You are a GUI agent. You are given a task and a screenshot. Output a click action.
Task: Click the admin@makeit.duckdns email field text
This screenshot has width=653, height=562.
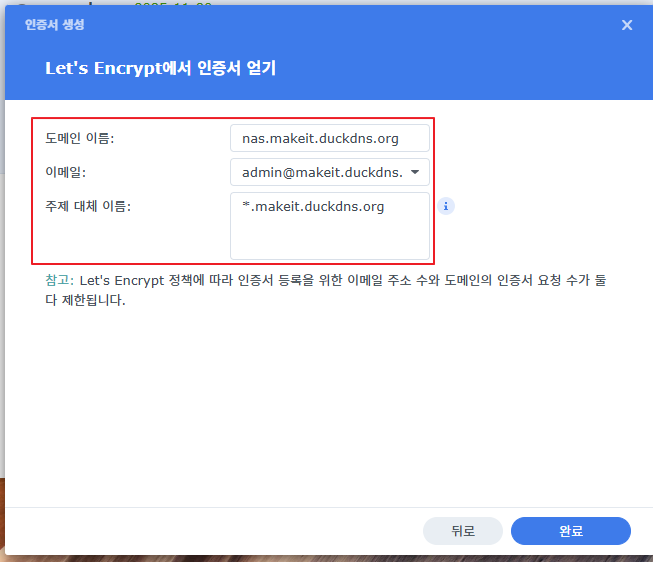(x=322, y=172)
